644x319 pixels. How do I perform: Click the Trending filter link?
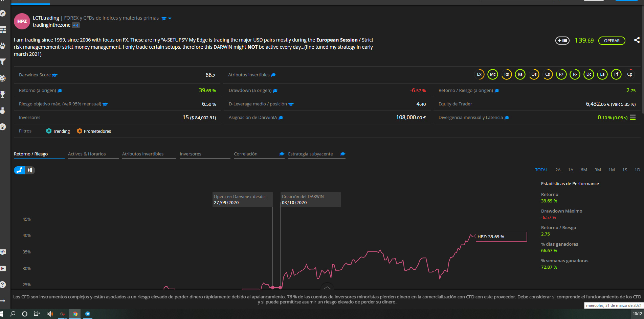click(x=61, y=131)
